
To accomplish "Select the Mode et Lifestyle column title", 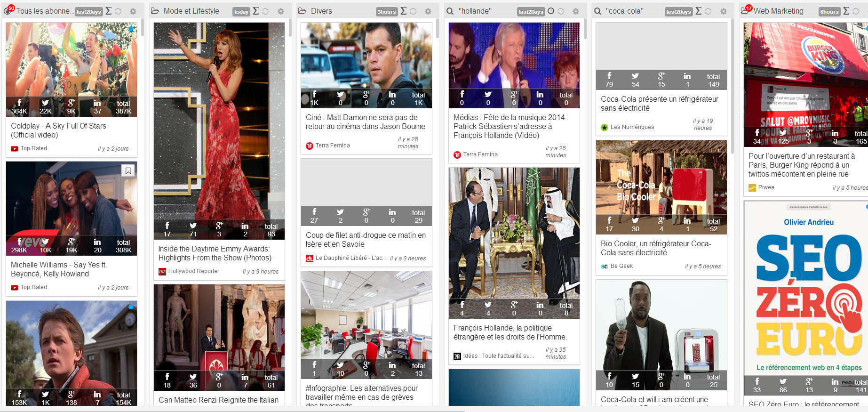I will tap(191, 11).
